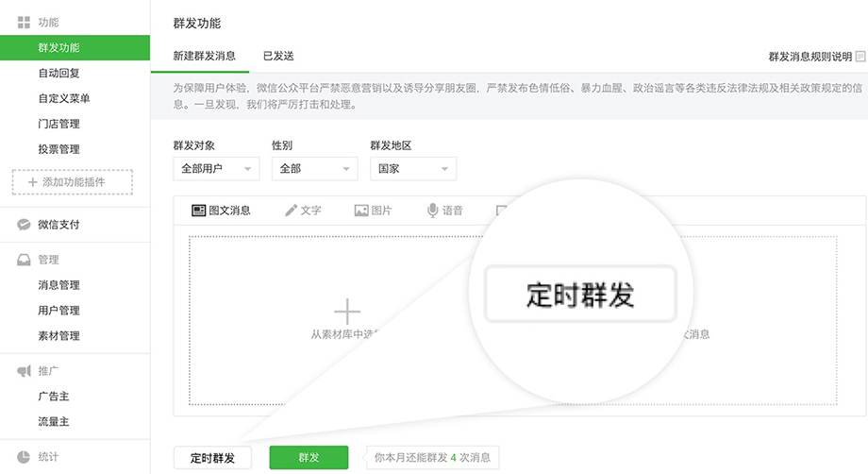Viewport: 868px width, 474px height.
Task: Open 素材管理 under 管理
Action: click(58, 336)
